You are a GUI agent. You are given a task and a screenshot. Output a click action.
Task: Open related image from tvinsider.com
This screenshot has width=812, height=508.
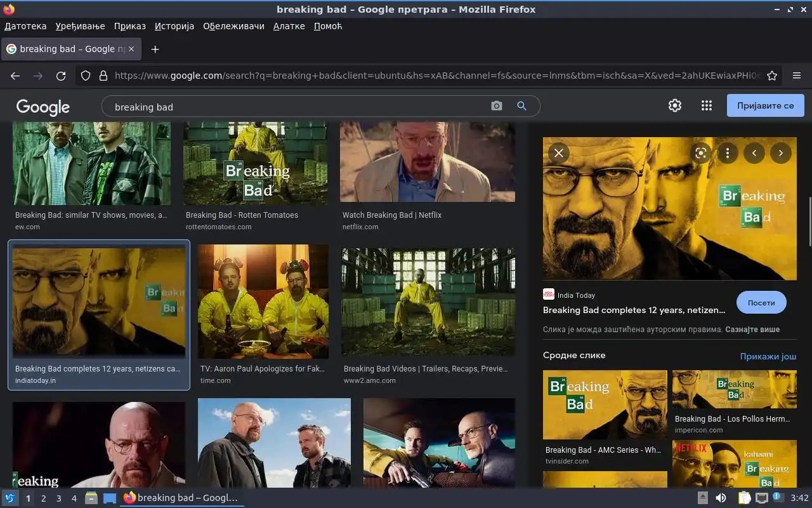coord(605,404)
